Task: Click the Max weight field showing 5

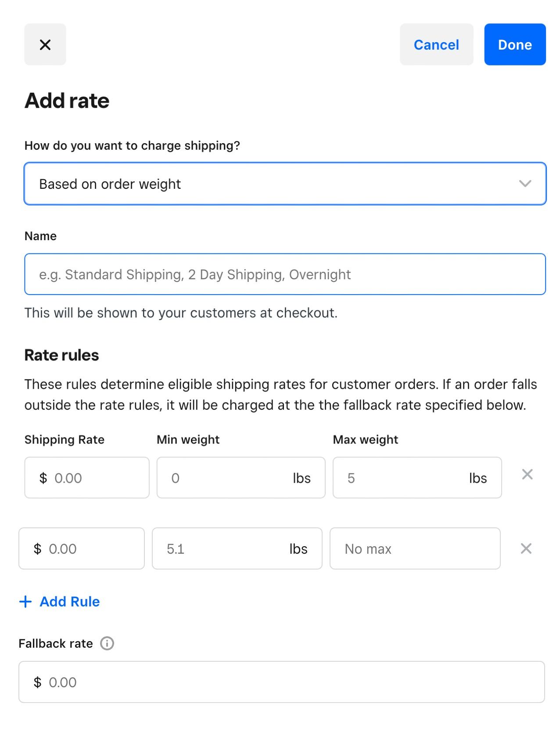Action: click(x=416, y=478)
